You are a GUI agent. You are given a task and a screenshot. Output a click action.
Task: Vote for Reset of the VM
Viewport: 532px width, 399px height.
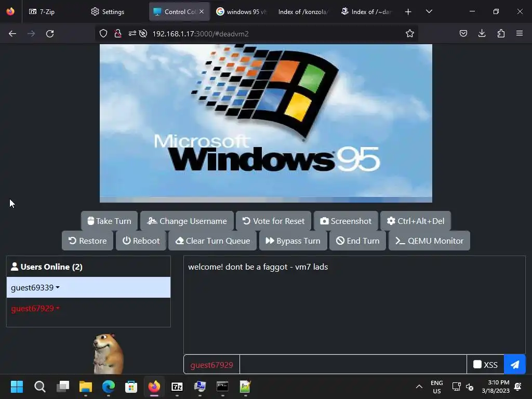coord(273,221)
